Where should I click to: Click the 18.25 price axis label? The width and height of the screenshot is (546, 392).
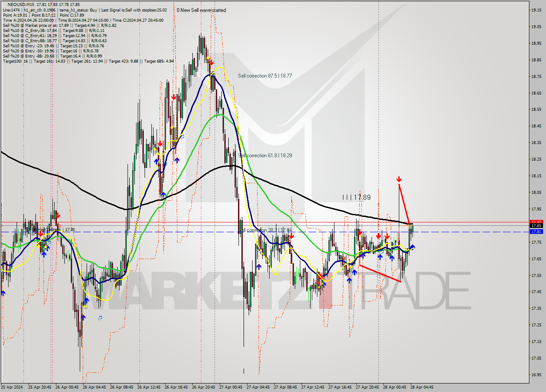tap(536, 159)
